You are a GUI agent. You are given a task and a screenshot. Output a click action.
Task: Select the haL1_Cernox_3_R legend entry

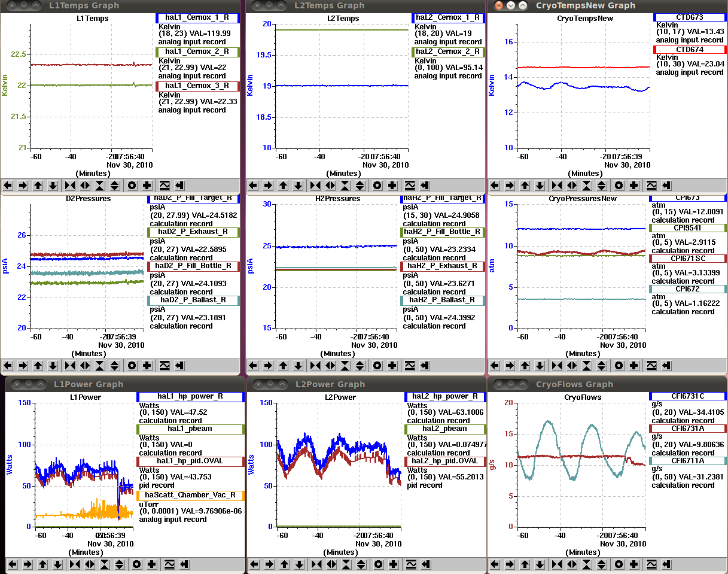coord(197,86)
